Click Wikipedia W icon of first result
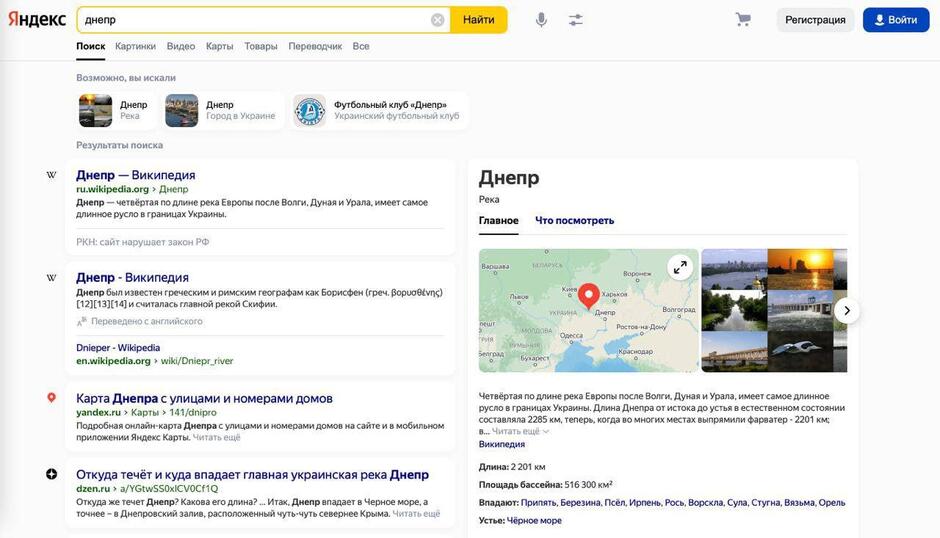 (x=52, y=175)
